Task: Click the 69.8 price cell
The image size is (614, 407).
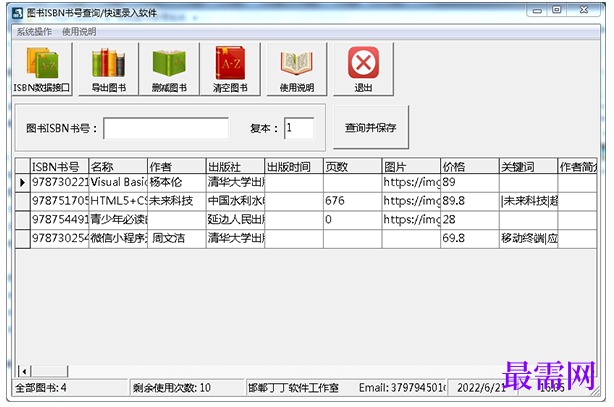Action: pyautogui.click(x=470, y=239)
